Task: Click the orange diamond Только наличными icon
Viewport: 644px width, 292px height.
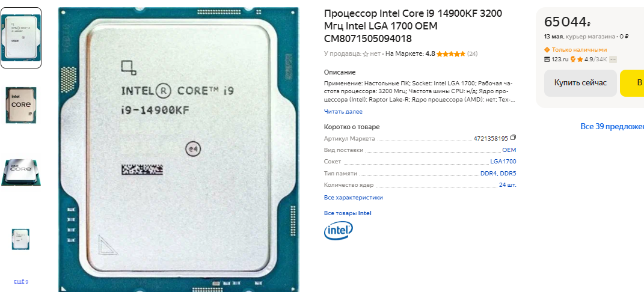Action: [x=547, y=50]
